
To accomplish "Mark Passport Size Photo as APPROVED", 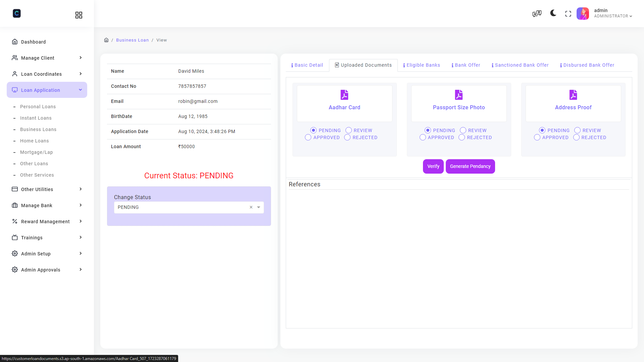I will [422, 137].
